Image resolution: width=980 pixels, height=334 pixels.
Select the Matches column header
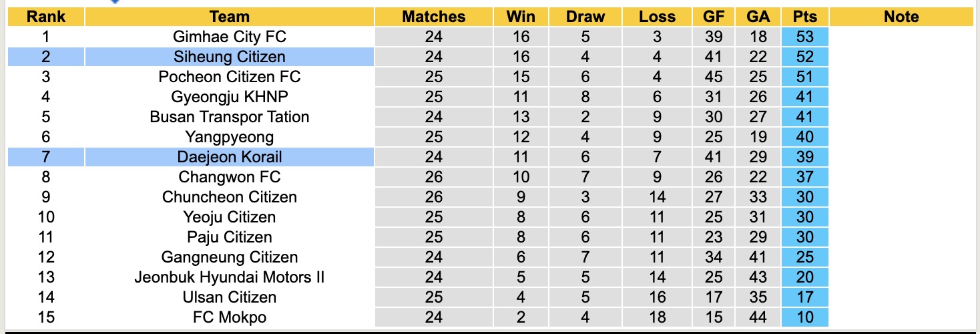coord(433,17)
